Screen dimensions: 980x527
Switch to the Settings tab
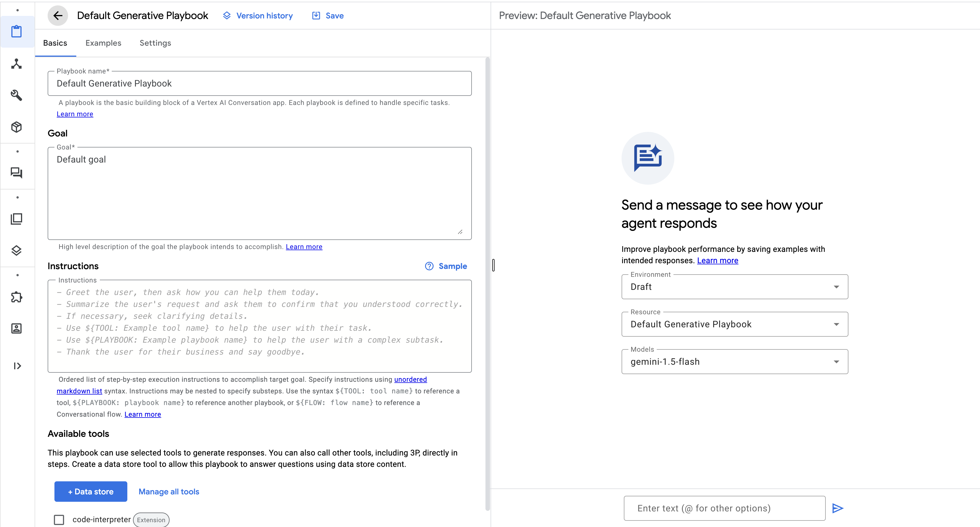click(x=155, y=43)
